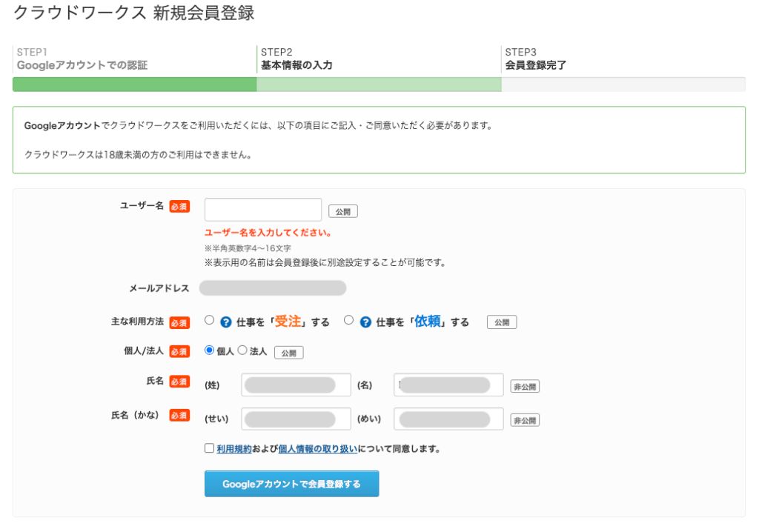Click help icon beside 受注 option
This screenshot has height=532, width=759.
(x=226, y=322)
